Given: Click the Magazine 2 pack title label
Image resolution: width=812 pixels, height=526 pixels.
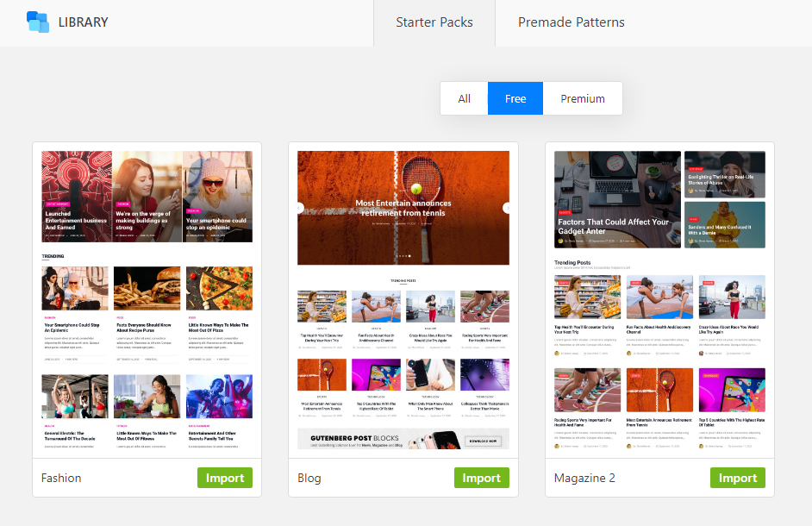Looking at the screenshot, I should [585, 478].
